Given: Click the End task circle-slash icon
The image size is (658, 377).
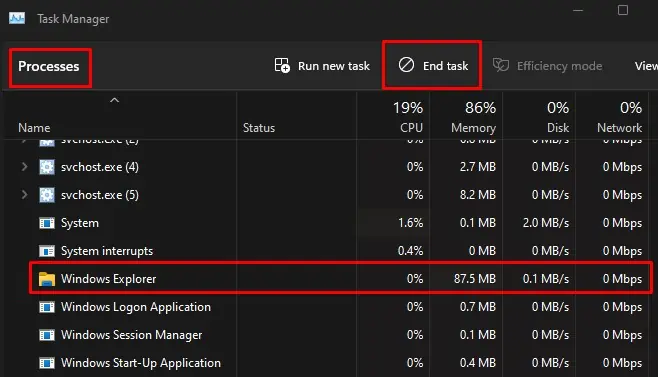Looking at the screenshot, I should click(x=406, y=65).
